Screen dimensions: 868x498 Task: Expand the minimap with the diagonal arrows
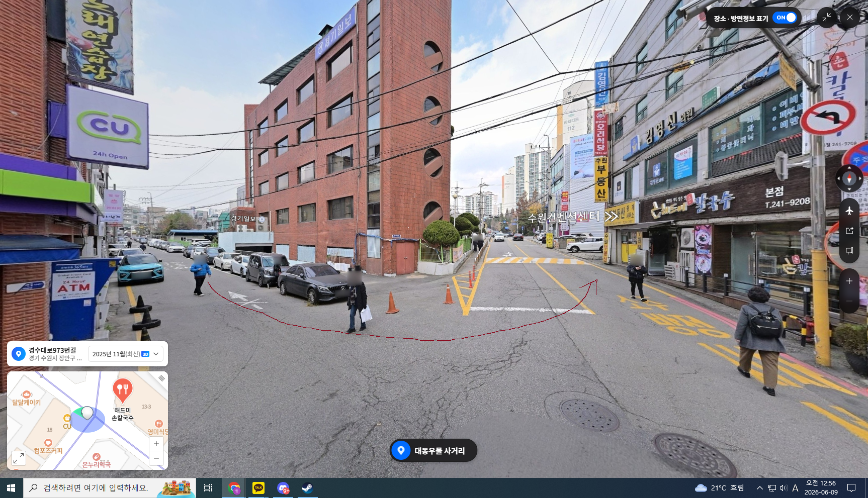pyautogui.click(x=19, y=458)
